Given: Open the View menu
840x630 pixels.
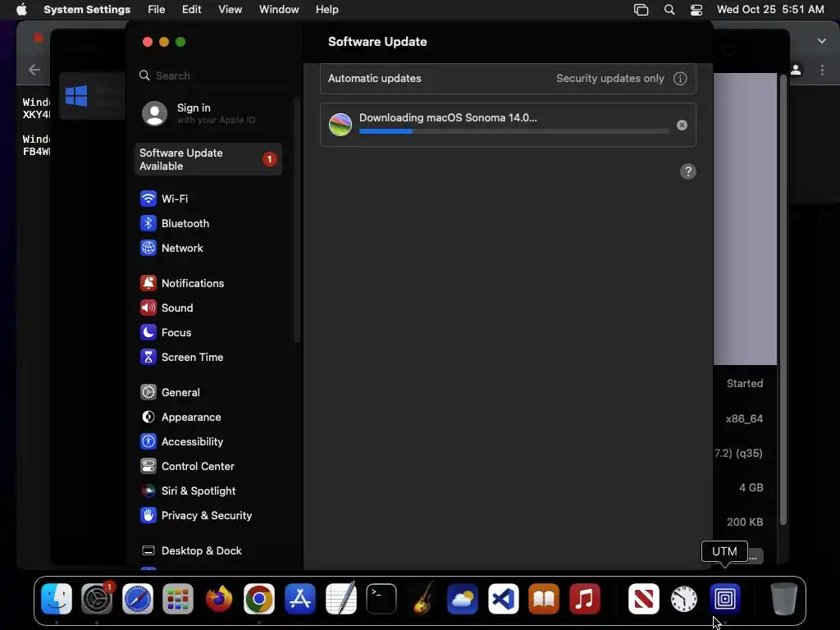Looking at the screenshot, I should click(230, 10).
